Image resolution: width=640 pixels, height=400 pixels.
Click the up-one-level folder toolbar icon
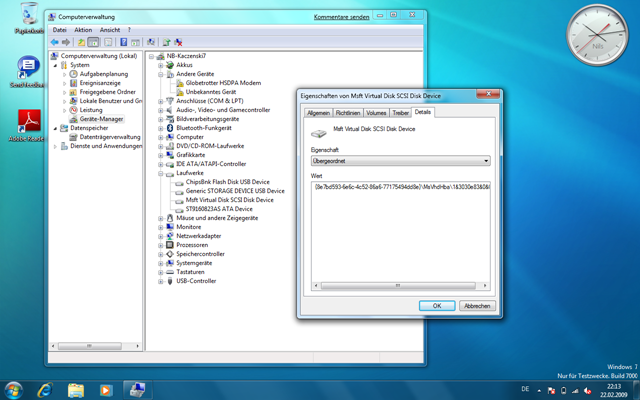(x=82, y=42)
